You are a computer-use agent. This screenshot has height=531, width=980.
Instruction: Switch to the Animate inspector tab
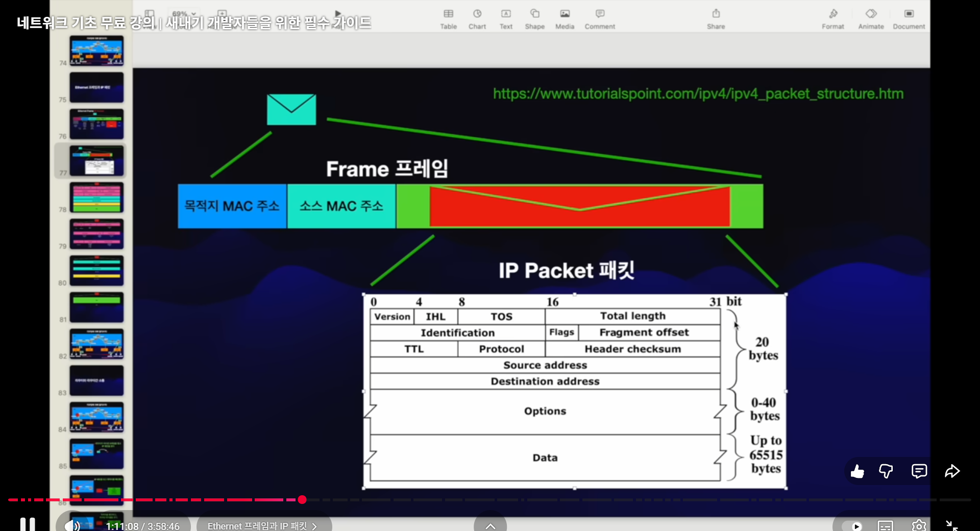coord(871,18)
